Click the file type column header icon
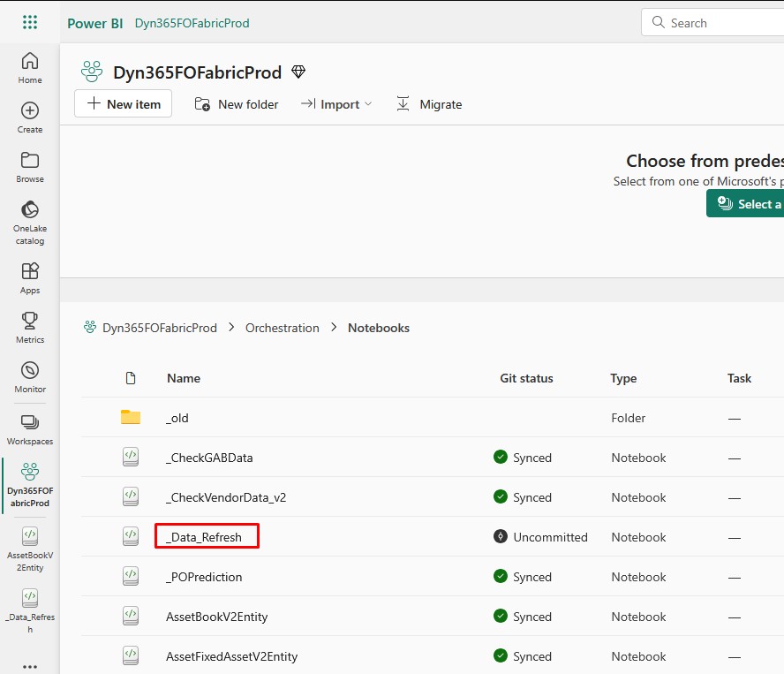 (131, 378)
